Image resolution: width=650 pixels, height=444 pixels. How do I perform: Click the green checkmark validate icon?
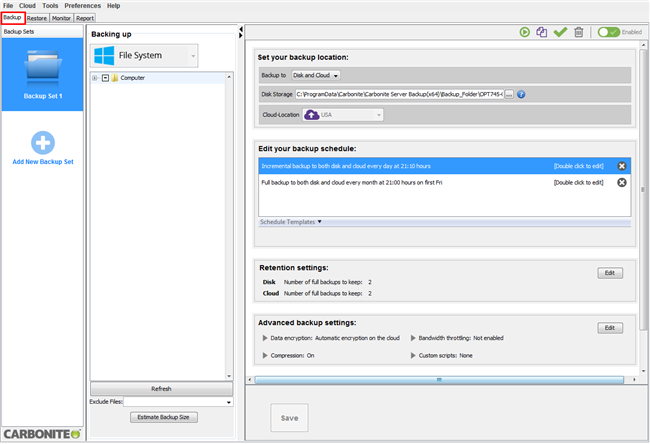560,32
